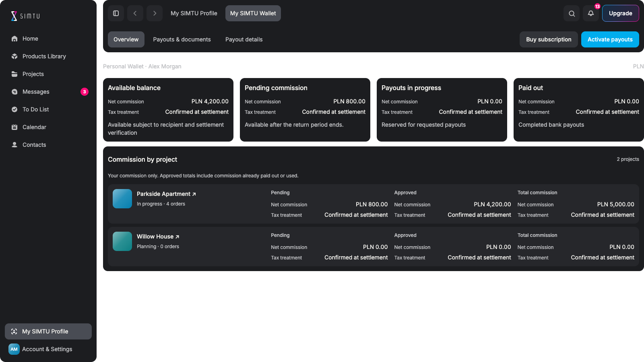Viewport: 644px width, 362px height.
Task: Open notifications bell
Action: pos(591,13)
